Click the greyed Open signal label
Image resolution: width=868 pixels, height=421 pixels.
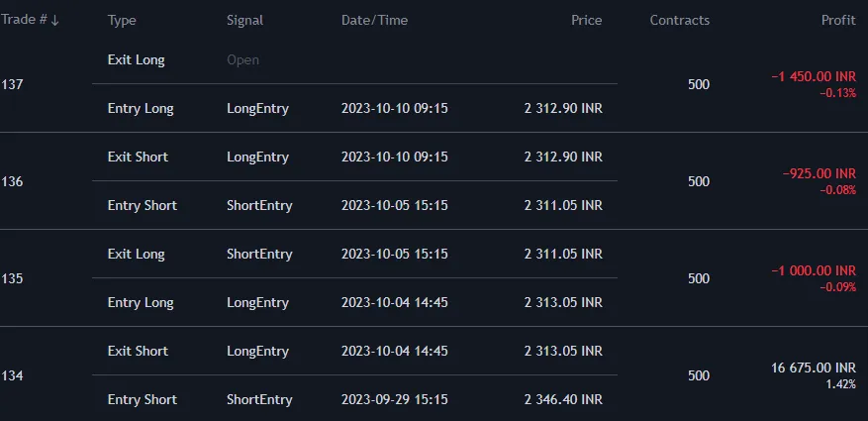242,59
